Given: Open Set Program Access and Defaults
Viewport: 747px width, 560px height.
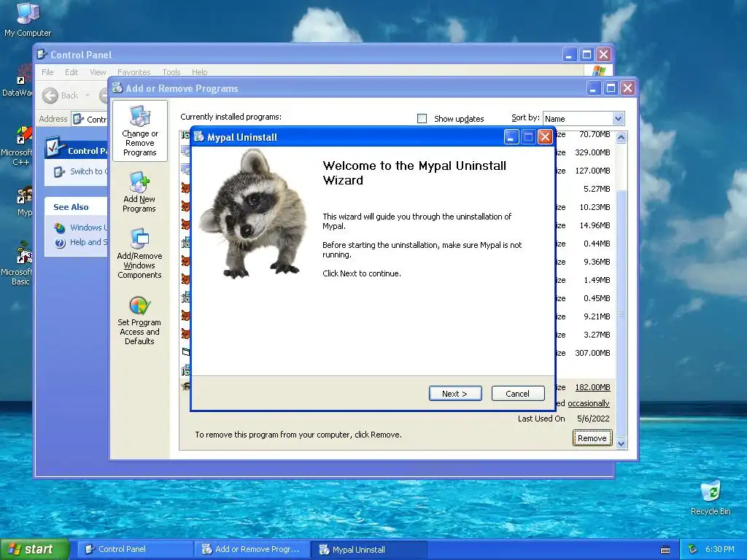Looking at the screenshot, I should [x=139, y=320].
